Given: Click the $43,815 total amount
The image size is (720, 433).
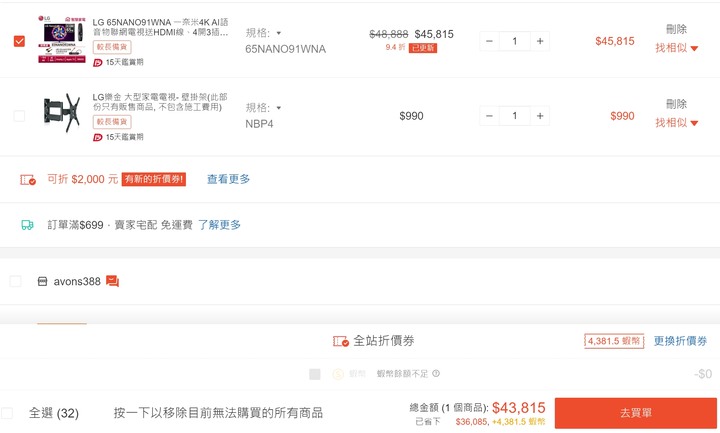Looking at the screenshot, I should pos(518,408).
